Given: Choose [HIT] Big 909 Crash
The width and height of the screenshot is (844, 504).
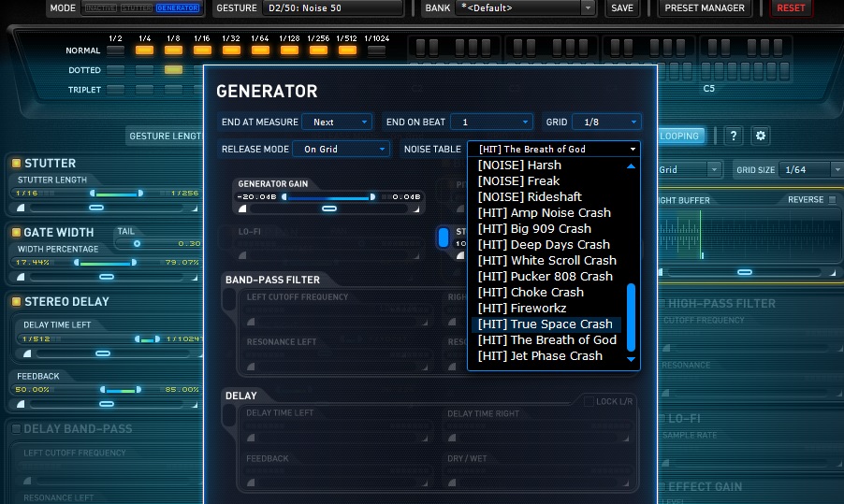Looking at the screenshot, I should [x=546, y=228].
